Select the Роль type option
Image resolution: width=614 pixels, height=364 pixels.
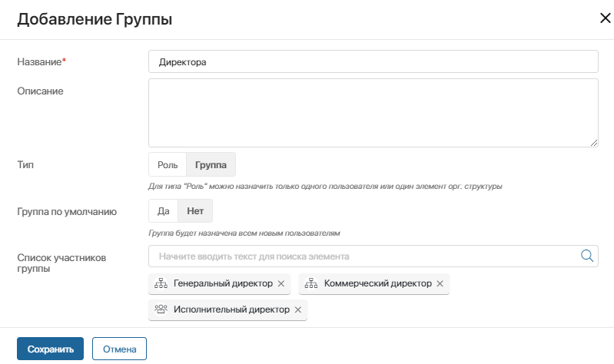(168, 165)
